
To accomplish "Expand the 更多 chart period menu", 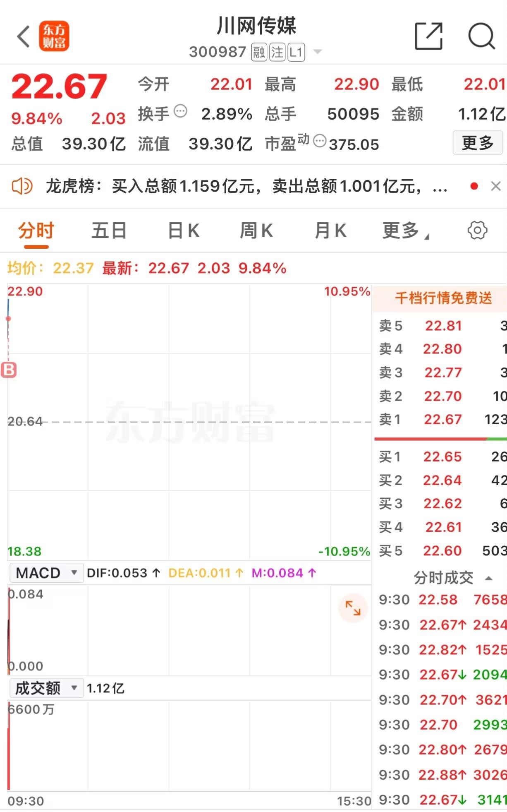I will [x=406, y=231].
